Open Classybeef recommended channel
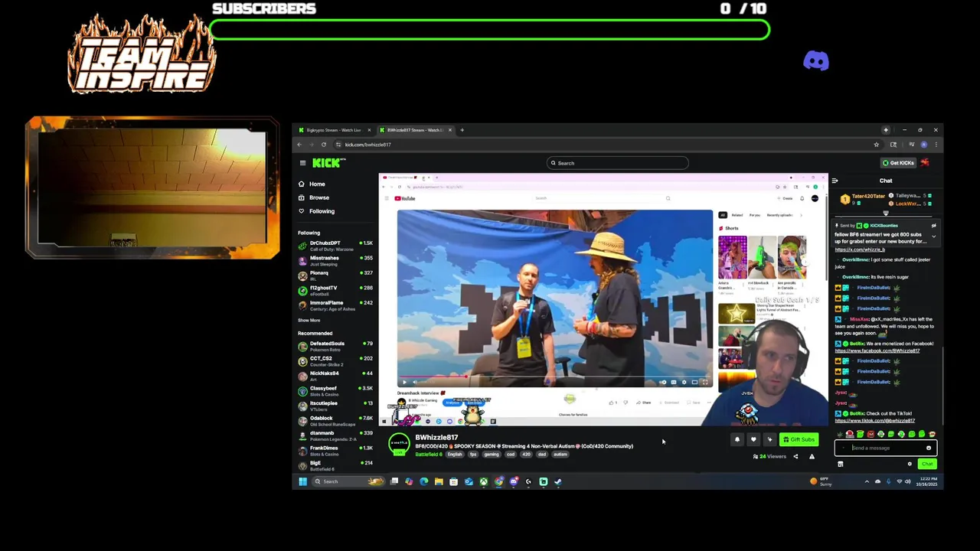Viewport: 980px width, 551px height. point(335,390)
